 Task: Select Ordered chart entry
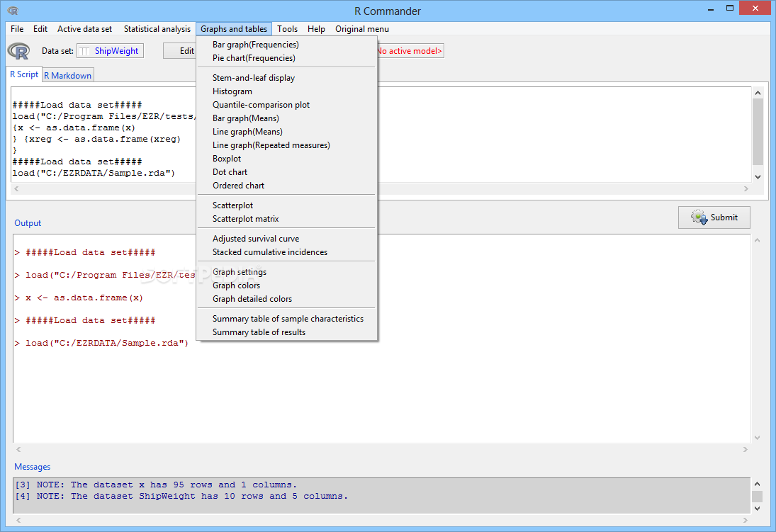click(x=287, y=185)
